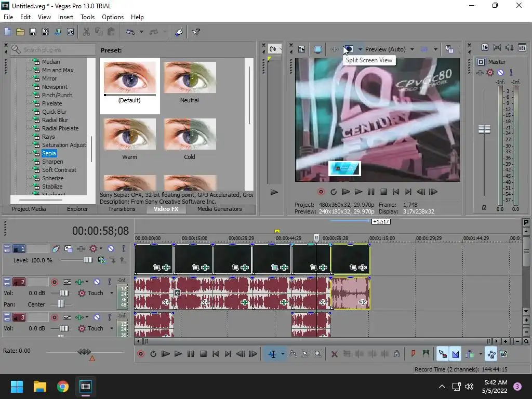Viewport: 532px width, 399px height.
Task: Open the Split Screen View dropdown arrow
Action: 360,49
